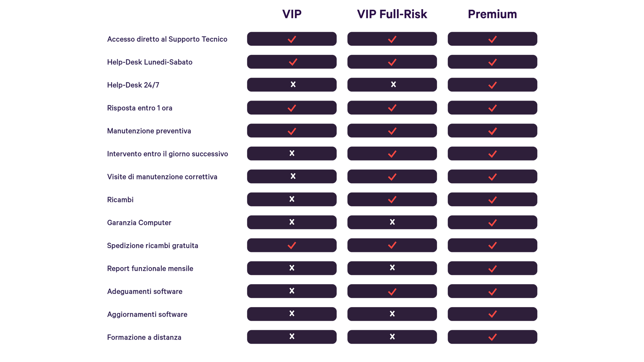Click the VIP column heading
Screen dimensions: 644x362
coord(291,14)
